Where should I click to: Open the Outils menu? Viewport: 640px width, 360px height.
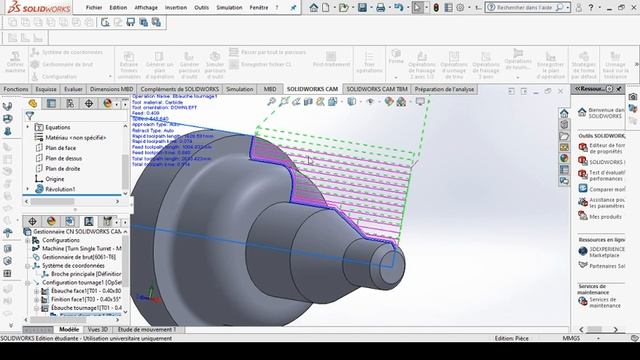pos(201,7)
